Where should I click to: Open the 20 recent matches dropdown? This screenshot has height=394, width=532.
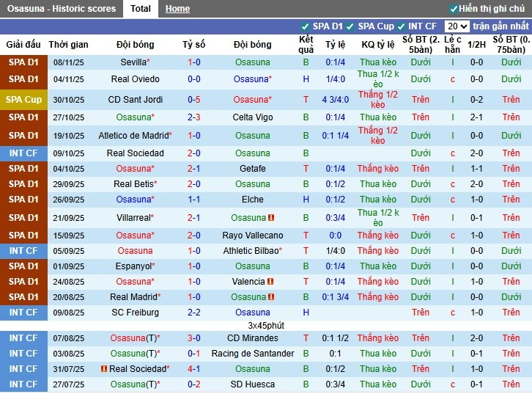(x=457, y=26)
